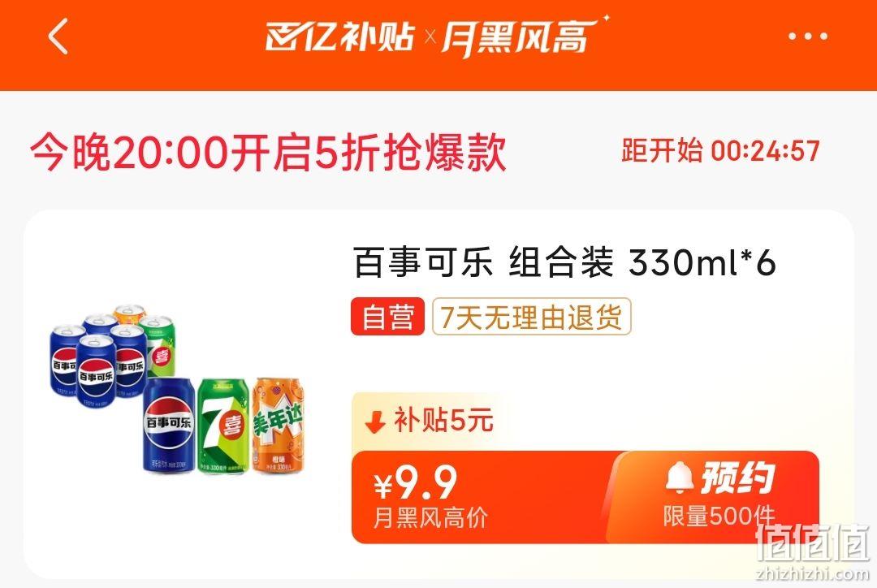877x588 pixels.
Task: Tap the ¥9.9 price label
Action: (416, 482)
